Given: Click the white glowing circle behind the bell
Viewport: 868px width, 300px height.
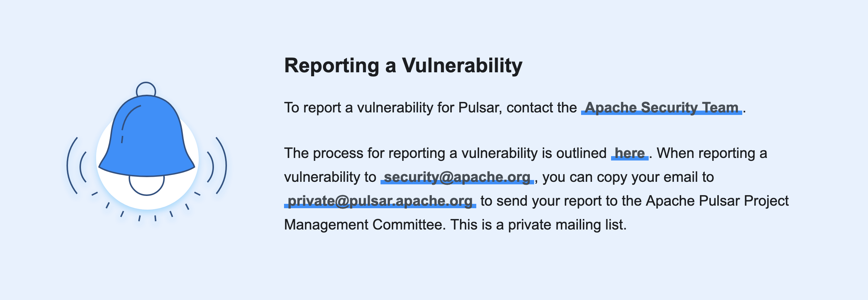Looking at the screenshot, I should 147,159.
